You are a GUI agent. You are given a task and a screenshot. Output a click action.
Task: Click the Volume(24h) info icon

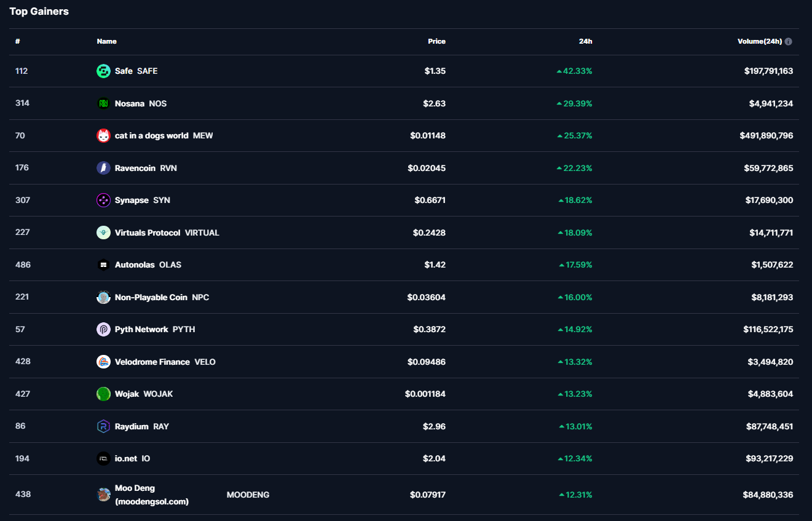pyautogui.click(x=789, y=42)
